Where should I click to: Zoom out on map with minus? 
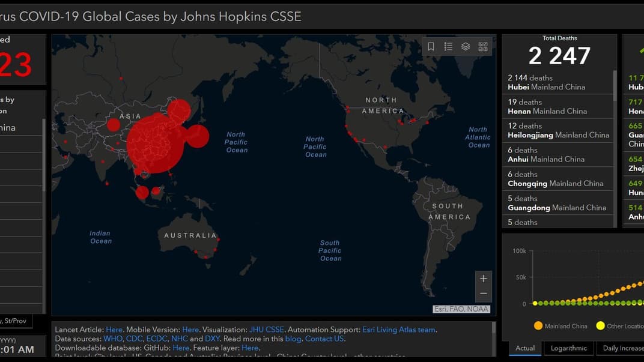point(483,294)
